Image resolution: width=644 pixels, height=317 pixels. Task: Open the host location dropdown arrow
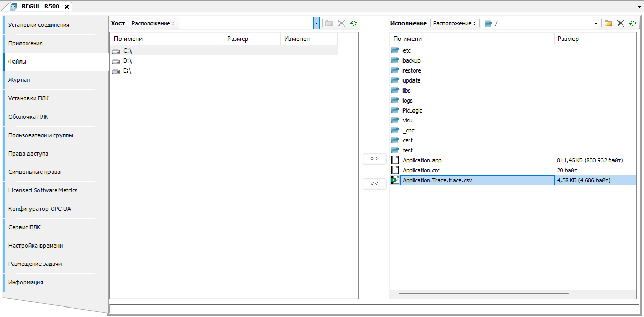[316, 23]
